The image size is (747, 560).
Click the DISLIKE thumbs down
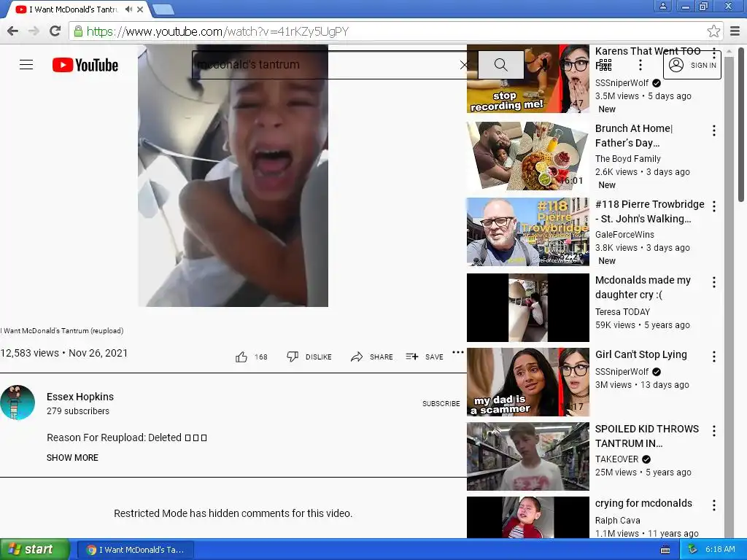point(309,357)
